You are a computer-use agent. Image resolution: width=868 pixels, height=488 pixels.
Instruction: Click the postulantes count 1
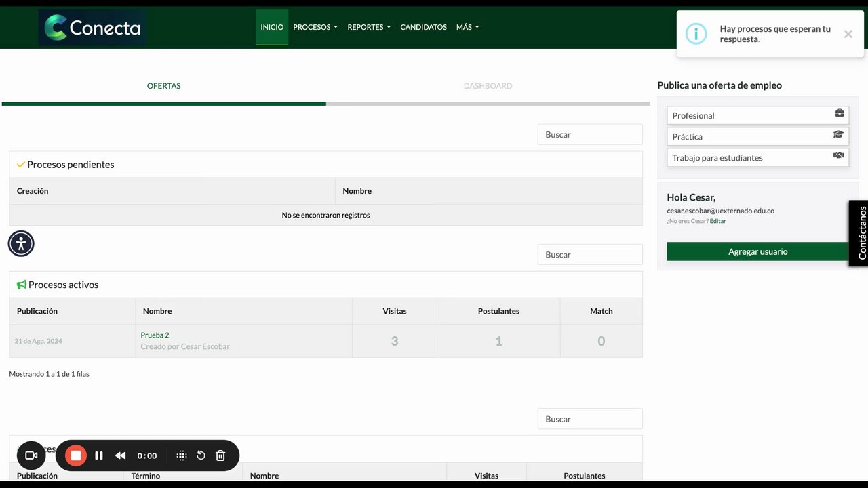[x=498, y=341]
